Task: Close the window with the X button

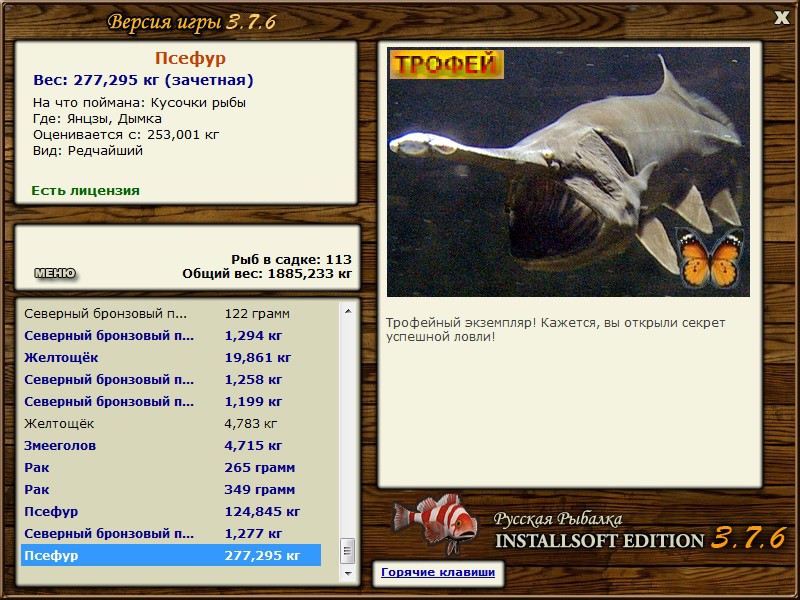Action: pos(781,18)
